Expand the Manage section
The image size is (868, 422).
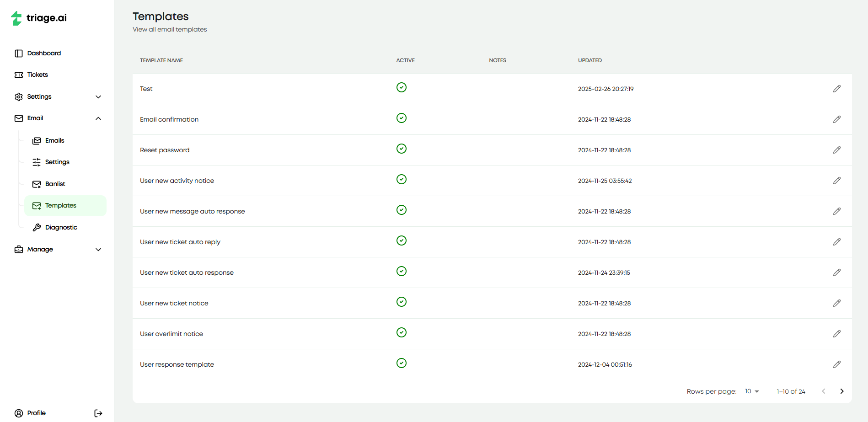(98, 250)
